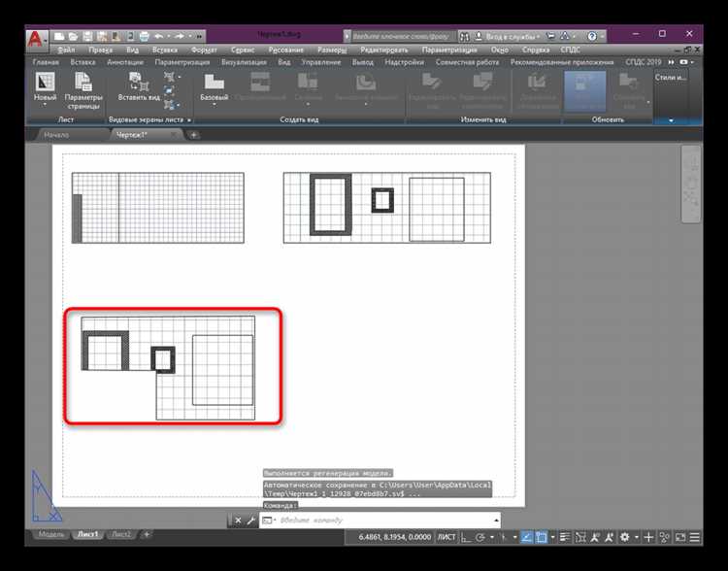This screenshot has width=728, height=571.
Task: Toggle ortho mode in status bar
Action: (x=466, y=538)
